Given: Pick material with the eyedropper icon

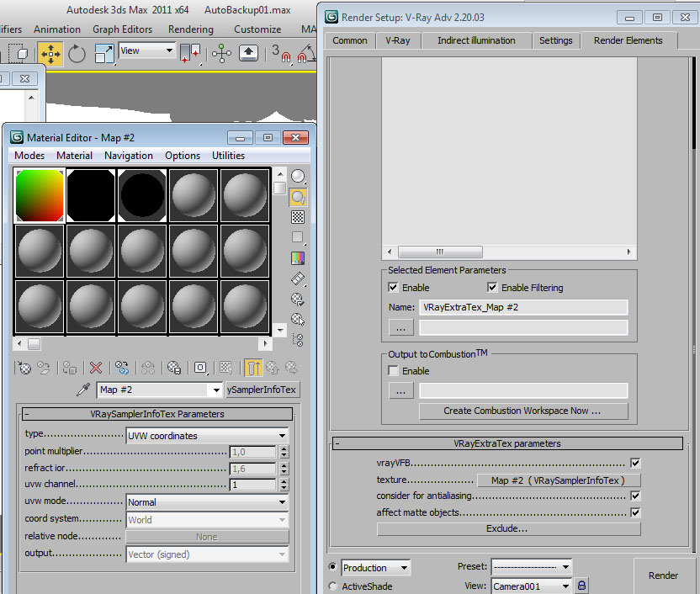Looking at the screenshot, I should point(83,390).
